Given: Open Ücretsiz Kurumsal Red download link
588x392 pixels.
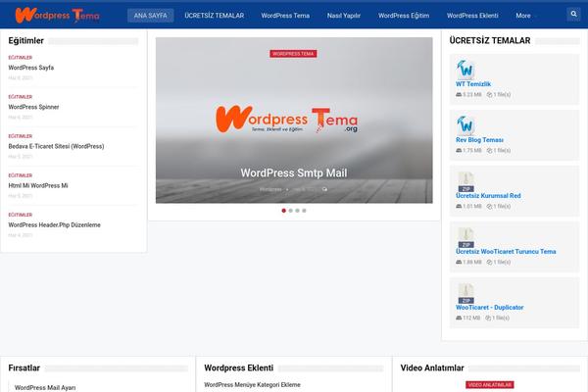Looking at the screenshot, I should click(488, 196).
